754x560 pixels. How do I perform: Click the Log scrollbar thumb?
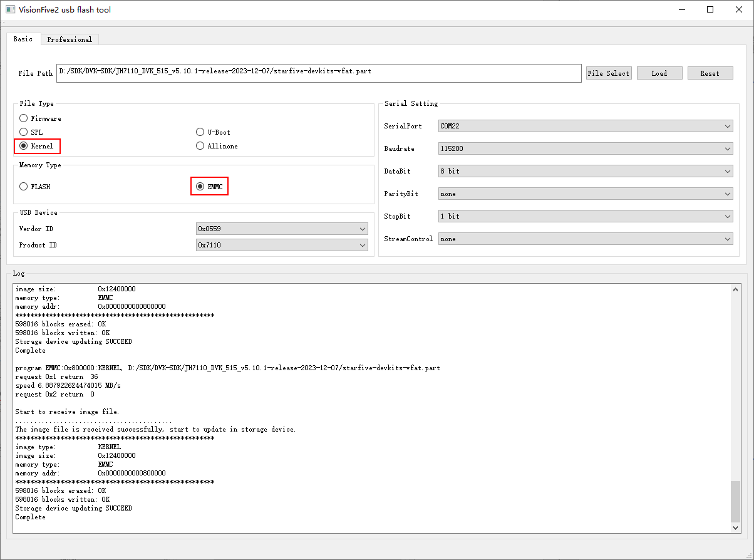736,501
